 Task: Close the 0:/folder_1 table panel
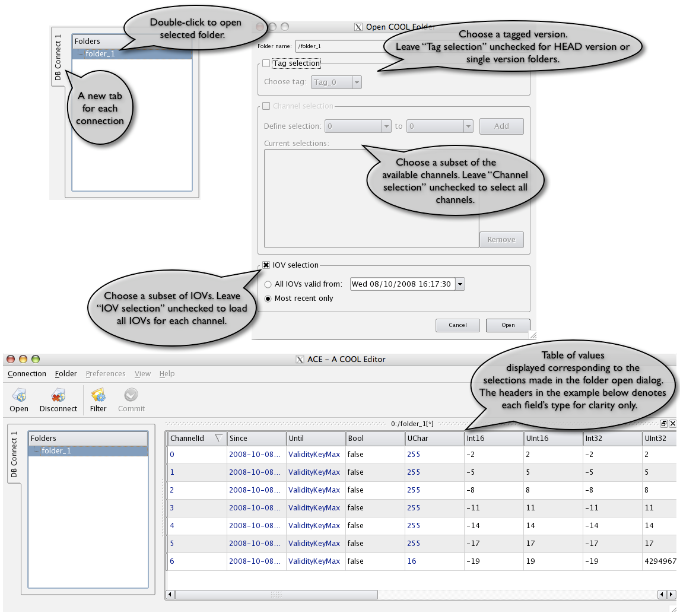(x=673, y=423)
